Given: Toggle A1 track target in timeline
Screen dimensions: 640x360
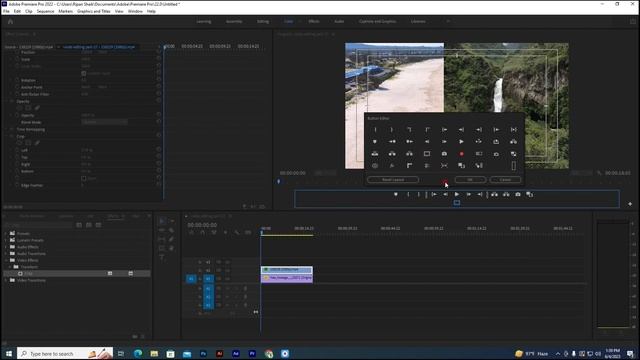Looking at the screenshot, I should point(208,289).
